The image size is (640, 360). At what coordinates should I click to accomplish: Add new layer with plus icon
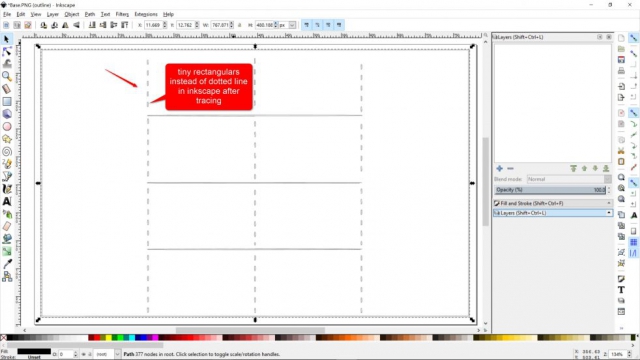(x=499, y=168)
